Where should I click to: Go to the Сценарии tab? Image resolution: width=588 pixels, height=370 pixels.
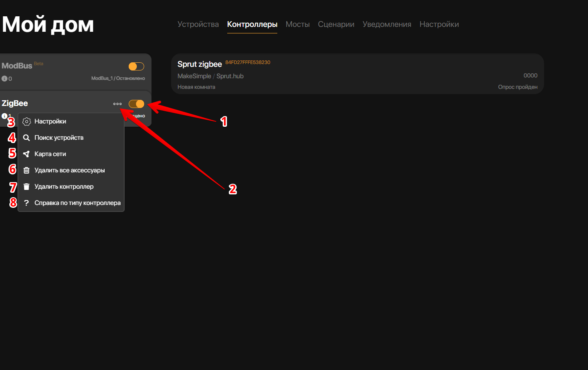tap(336, 24)
